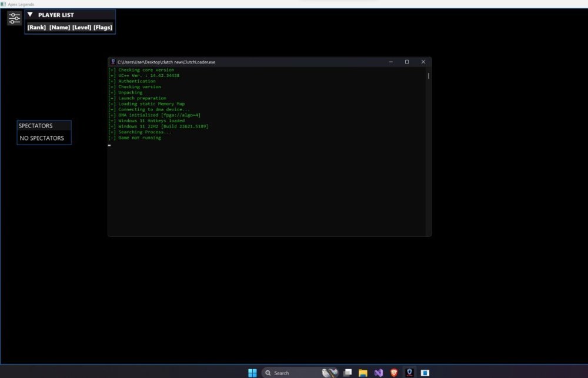Open Task View from the taskbar
The image size is (588, 378).
[x=348, y=373]
